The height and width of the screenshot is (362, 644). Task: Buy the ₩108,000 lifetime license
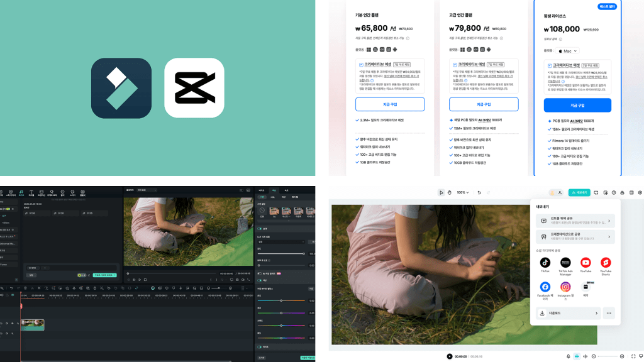pyautogui.click(x=577, y=105)
